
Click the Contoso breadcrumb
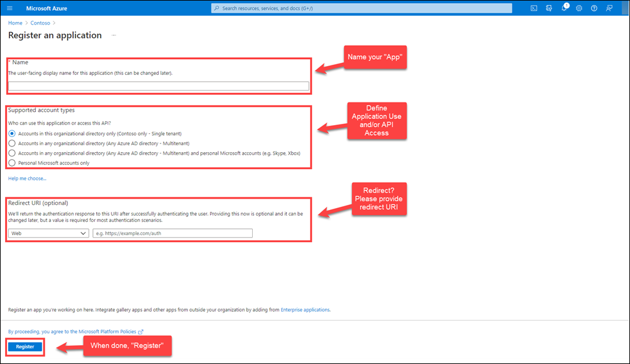(40, 23)
